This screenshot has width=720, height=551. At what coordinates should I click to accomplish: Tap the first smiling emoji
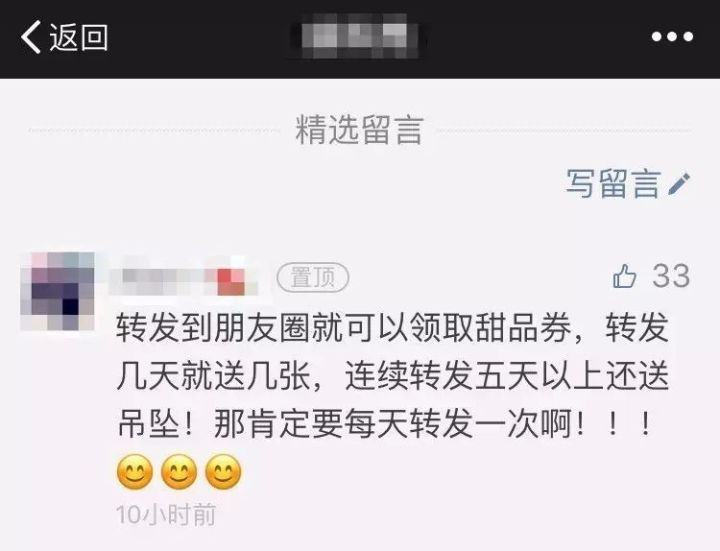[x=135, y=472]
